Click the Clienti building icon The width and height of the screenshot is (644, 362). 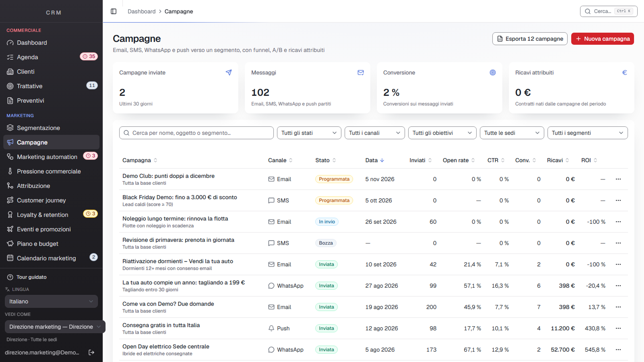(10, 72)
